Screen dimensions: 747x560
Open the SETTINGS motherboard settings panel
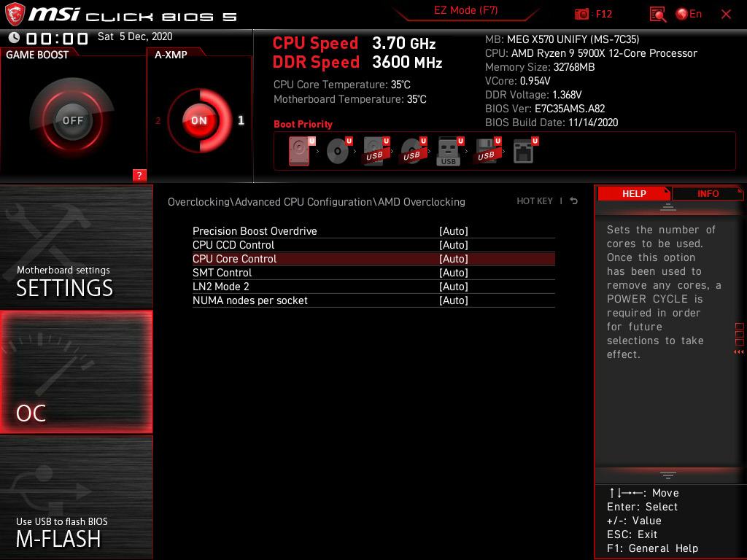(76, 247)
